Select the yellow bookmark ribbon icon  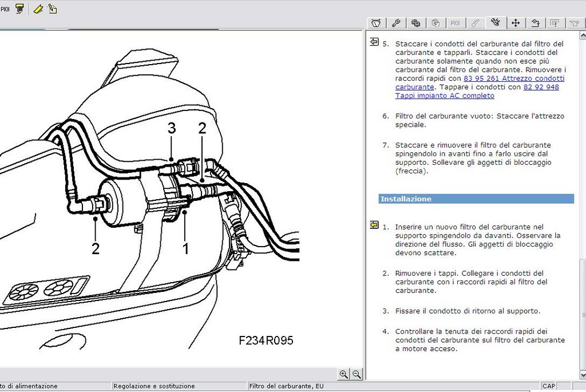pos(38,9)
